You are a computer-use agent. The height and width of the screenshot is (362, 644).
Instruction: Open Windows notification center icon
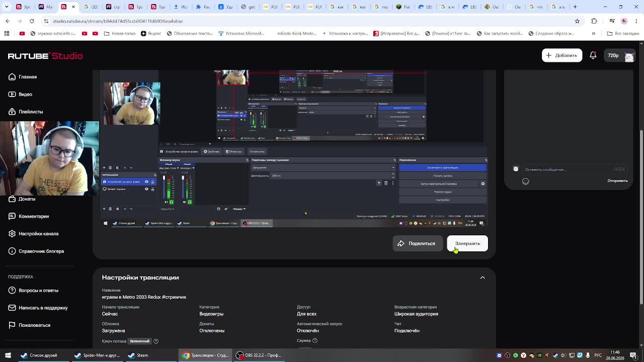pyautogui.click(x=633, y=355)
